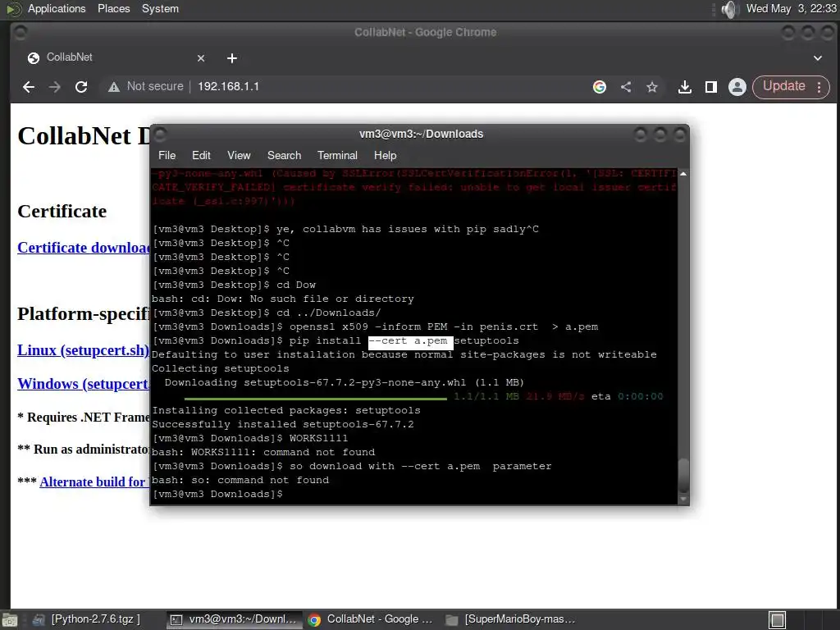Screen dimensions: 840x630
Task: Open the Linux (setupcert.sh) link
Action: [83, 350]
